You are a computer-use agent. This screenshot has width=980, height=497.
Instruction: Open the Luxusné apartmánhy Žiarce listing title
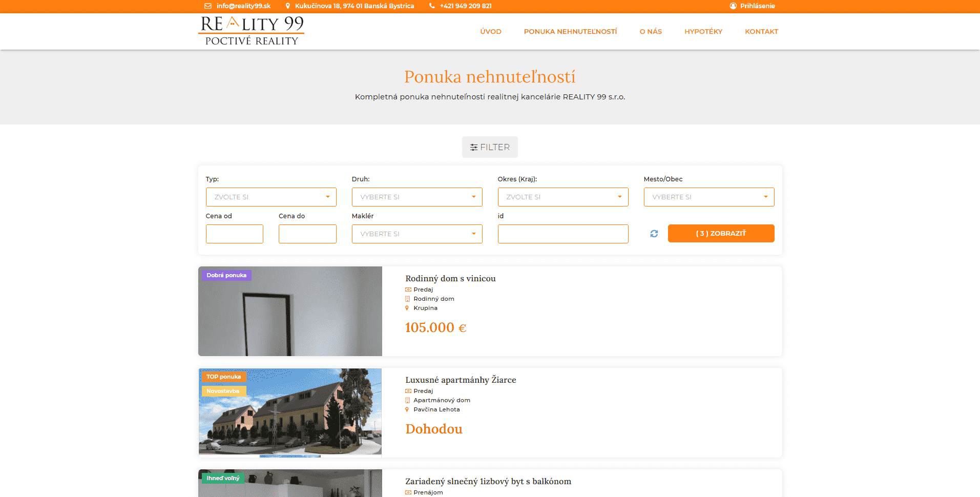461,380
